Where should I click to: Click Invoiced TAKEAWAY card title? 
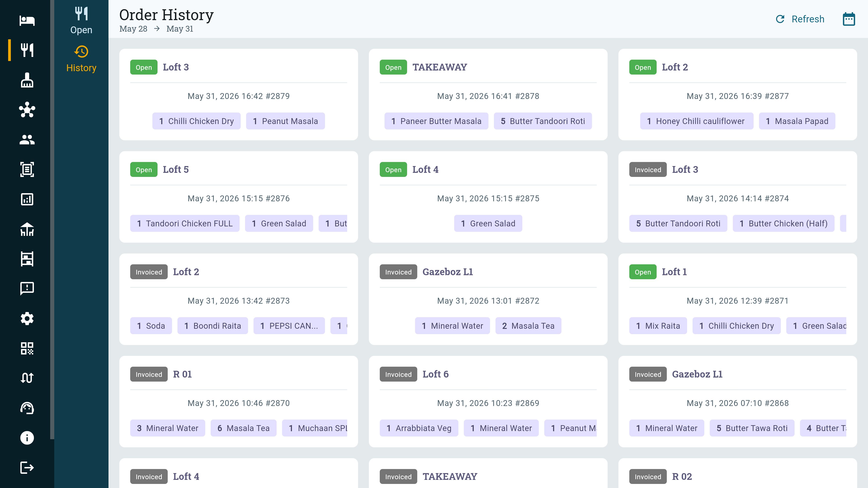pyautogui.click(x=450, y=477)
